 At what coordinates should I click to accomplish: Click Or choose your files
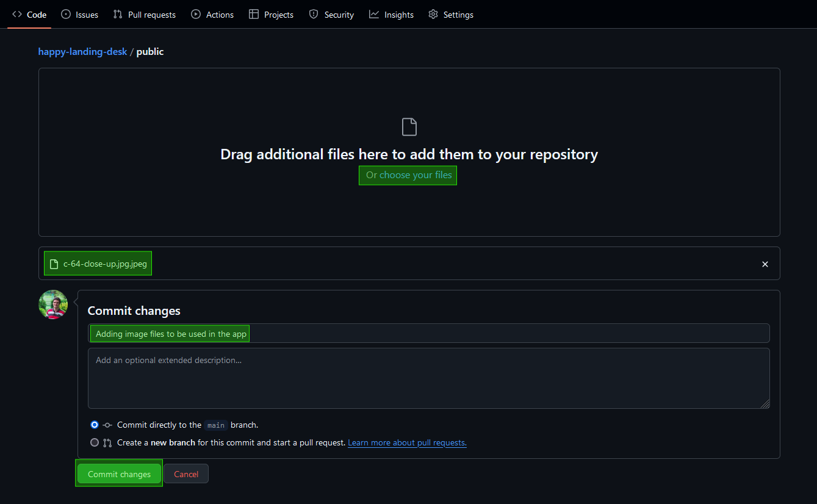tap(408, 175)
